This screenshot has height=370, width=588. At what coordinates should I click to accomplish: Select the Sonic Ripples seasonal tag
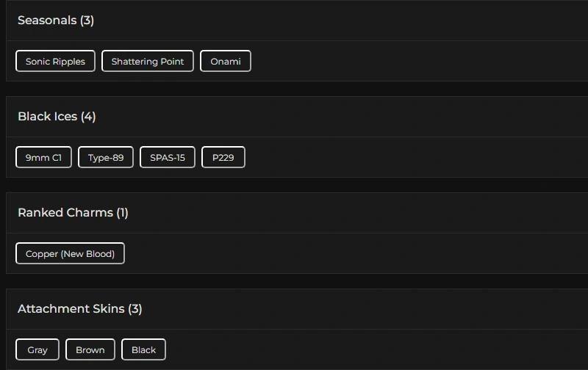[x=55, y=62]
